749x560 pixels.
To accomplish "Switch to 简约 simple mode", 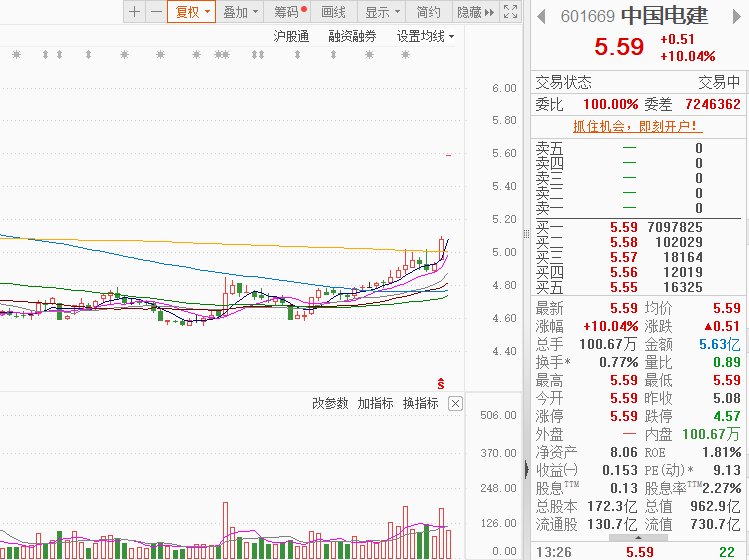I will click(x=428, y=11).
